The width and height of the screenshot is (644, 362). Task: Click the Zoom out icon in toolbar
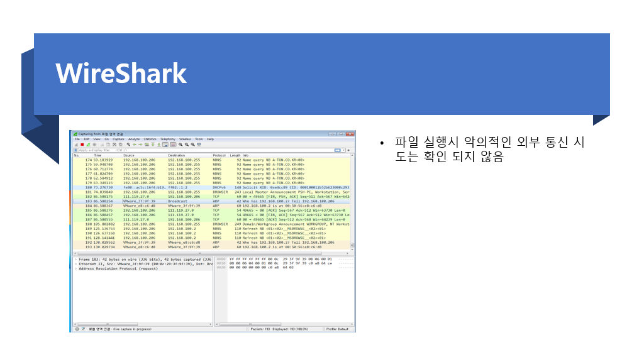click(187, 145)
